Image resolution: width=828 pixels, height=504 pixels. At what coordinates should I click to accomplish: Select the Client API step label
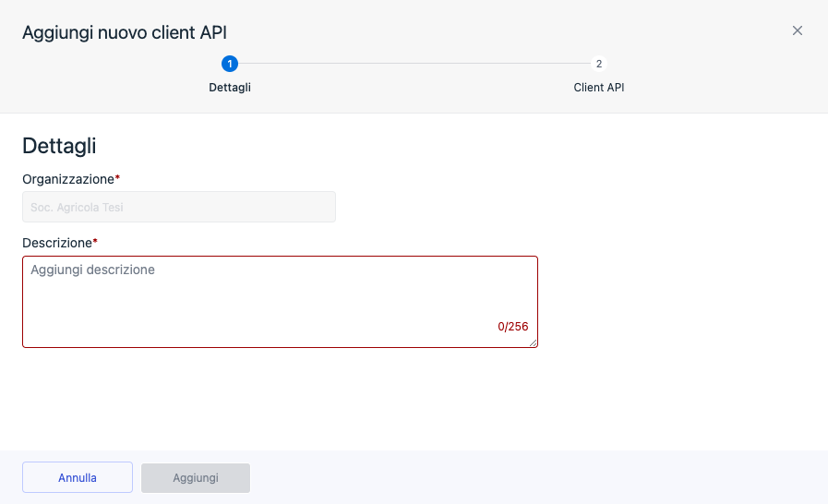pos(599,88)
